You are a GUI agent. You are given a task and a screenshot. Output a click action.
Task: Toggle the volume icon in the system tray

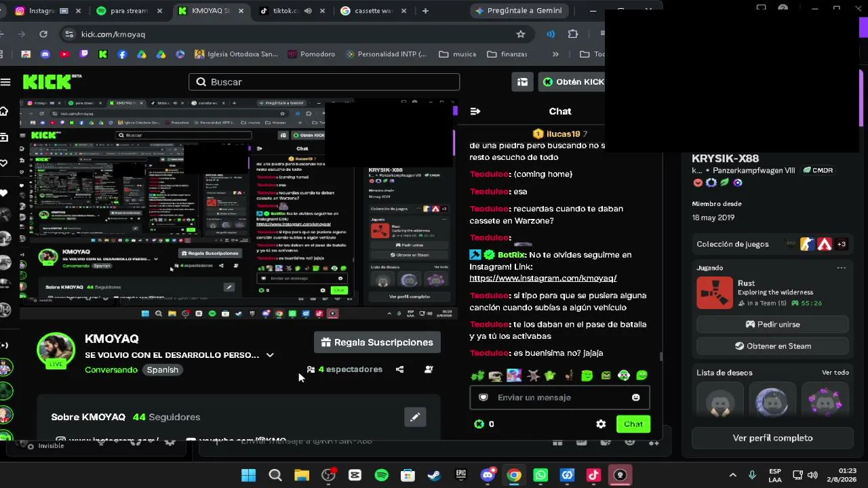[812, 475]
